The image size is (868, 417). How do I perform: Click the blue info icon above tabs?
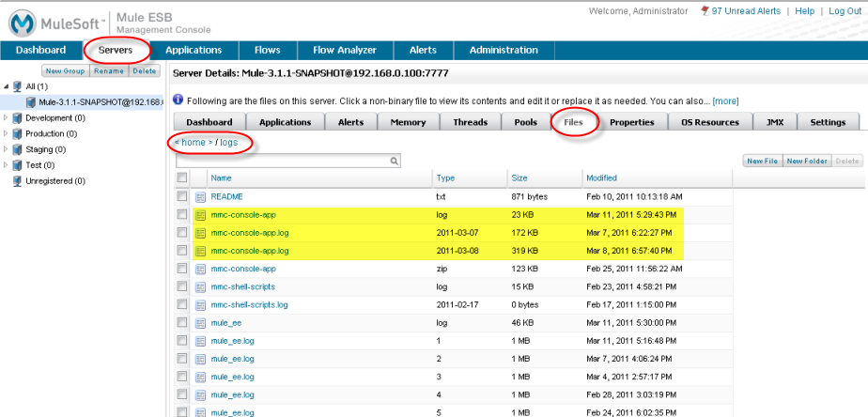click(178, 100)
